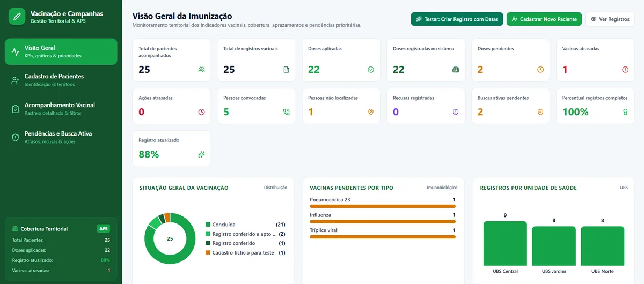Click the Influenza progress bar
Screen dimensions: 644x284
click(x=383, y=221)
